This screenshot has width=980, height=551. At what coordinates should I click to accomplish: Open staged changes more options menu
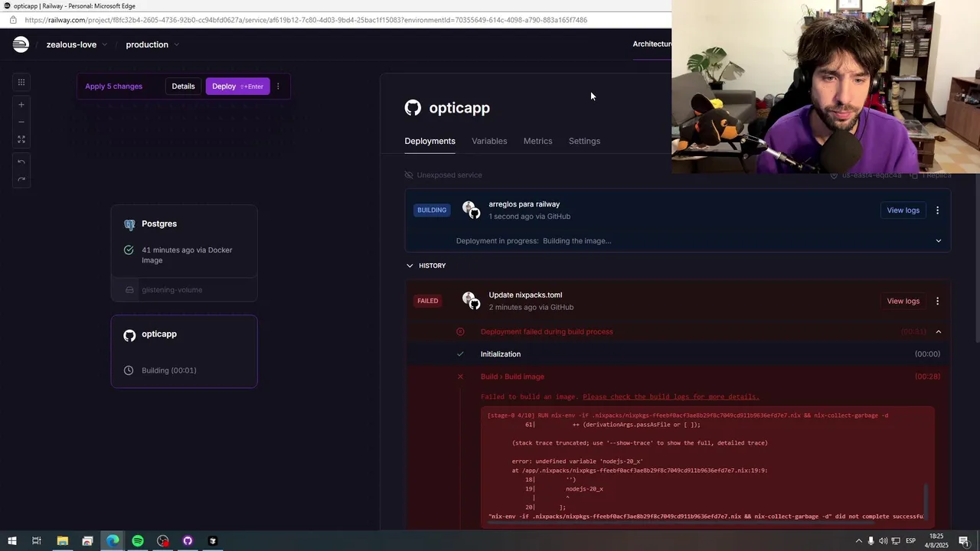(x=278, y=86)
